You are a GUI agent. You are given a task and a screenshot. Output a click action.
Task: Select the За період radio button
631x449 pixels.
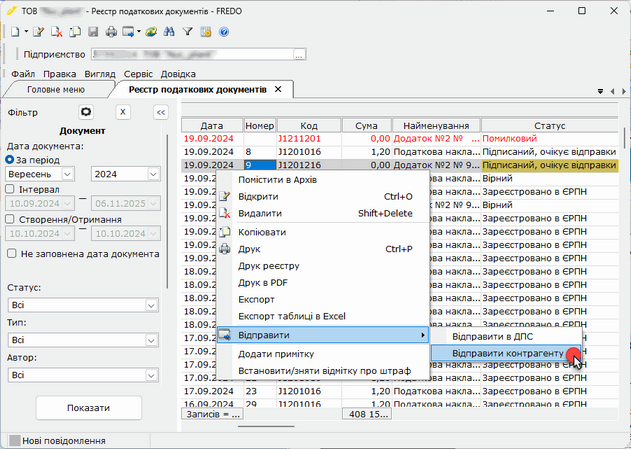[10, 160]
